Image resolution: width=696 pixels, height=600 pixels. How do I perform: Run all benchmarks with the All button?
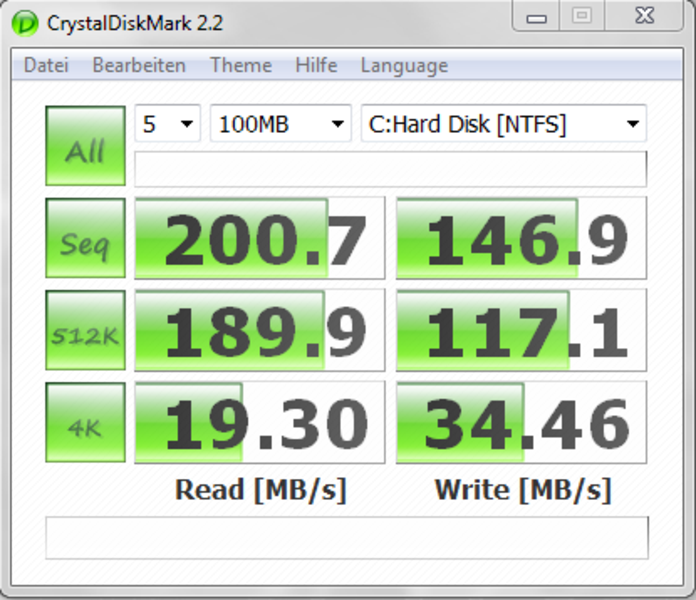pos(85,146)
